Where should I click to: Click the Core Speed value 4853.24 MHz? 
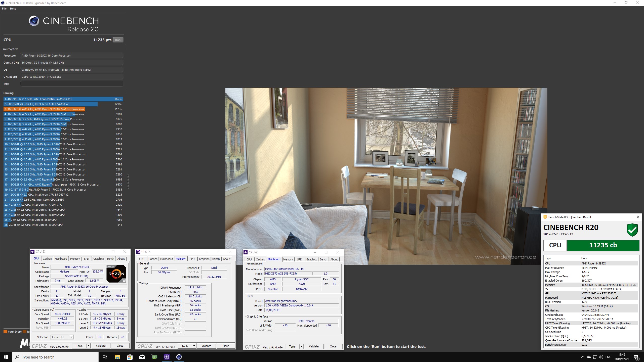tap(62, 314)
